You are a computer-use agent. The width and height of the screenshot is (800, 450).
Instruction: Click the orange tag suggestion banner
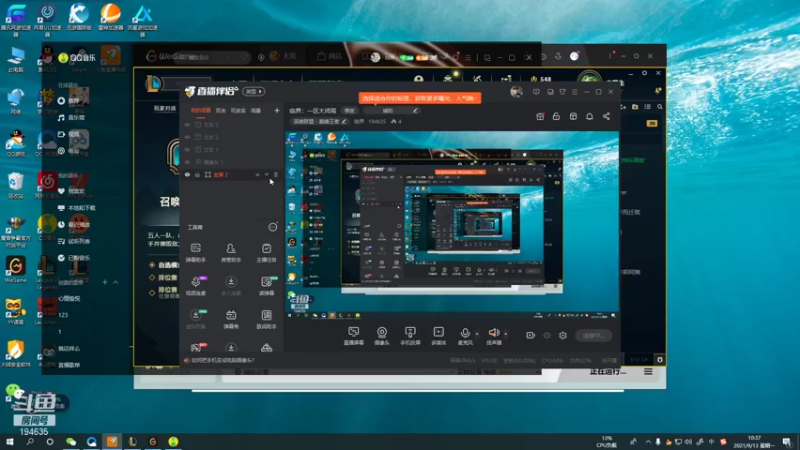[419, 97]
